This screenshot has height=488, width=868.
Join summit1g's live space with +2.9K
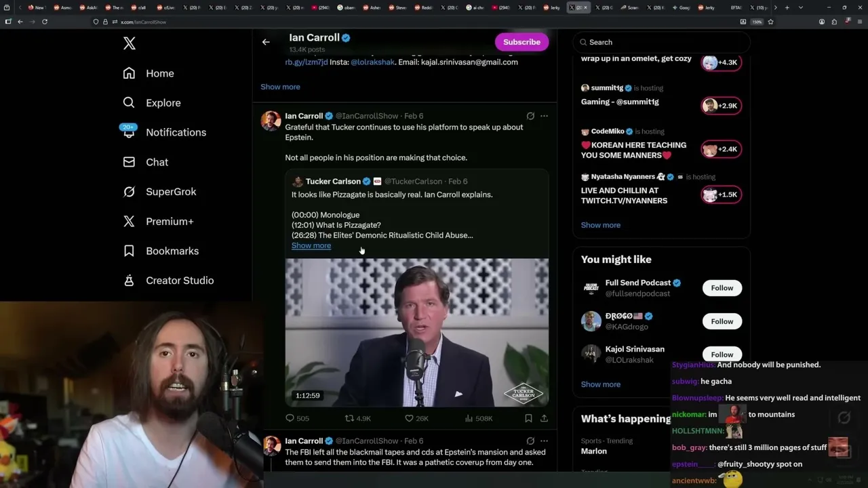point(721,106)
